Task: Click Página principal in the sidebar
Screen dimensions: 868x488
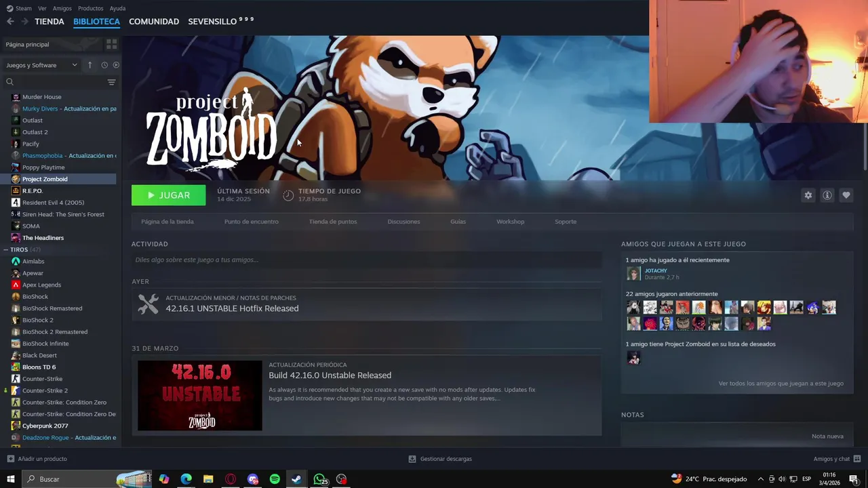Action: click(27, 44)
